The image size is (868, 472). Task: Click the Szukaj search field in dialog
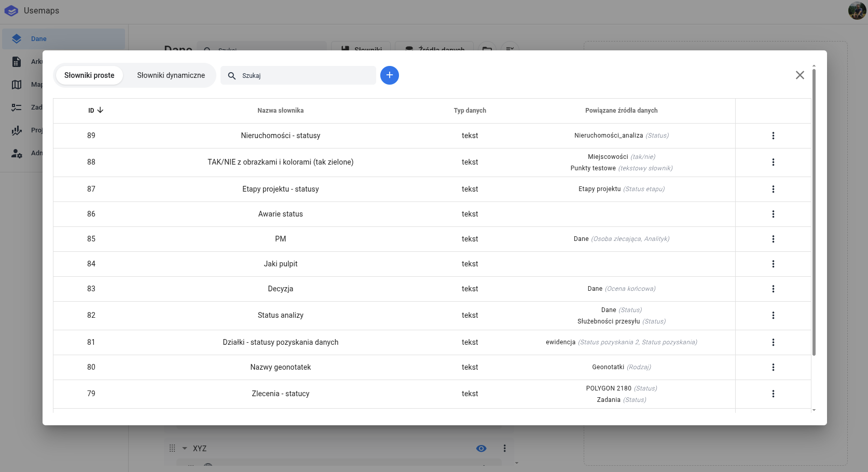306,75
